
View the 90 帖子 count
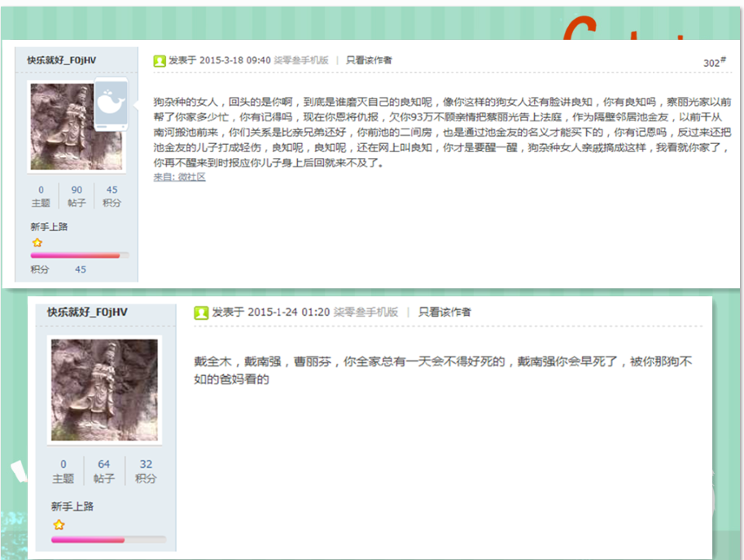point(77,195)
